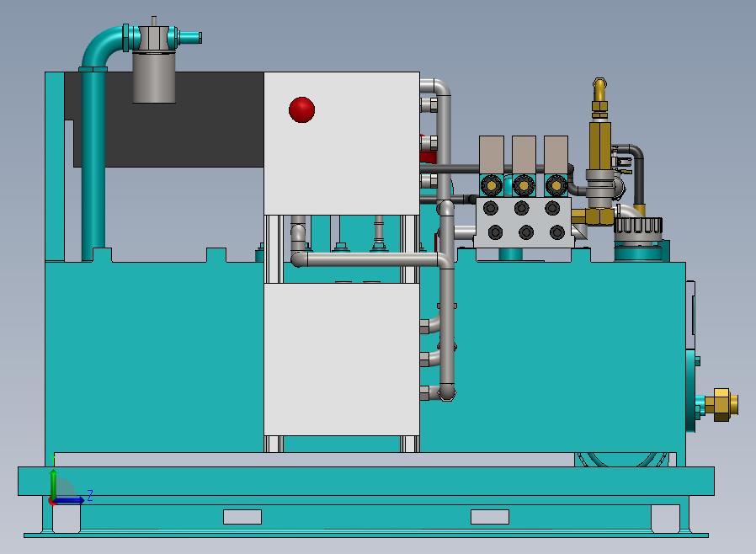Screen dimensions: 756x554
Task: Select the left forklift slot in base
Action: [242, 517]
